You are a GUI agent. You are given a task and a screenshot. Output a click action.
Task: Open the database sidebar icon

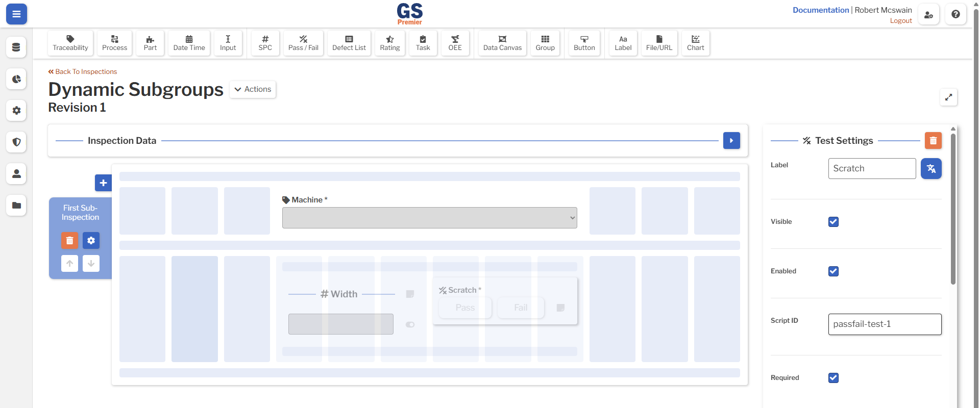[x=16, y=47]
